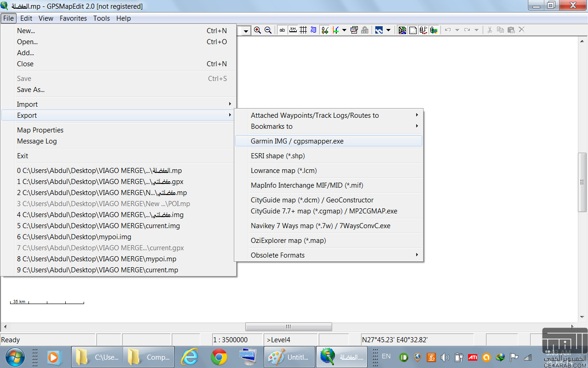The width and height of the screenshot is (588, 368).
Task: Open the toolbar combo box dropdown arrow
Action: pyautogui.click(x=246, y=31)
